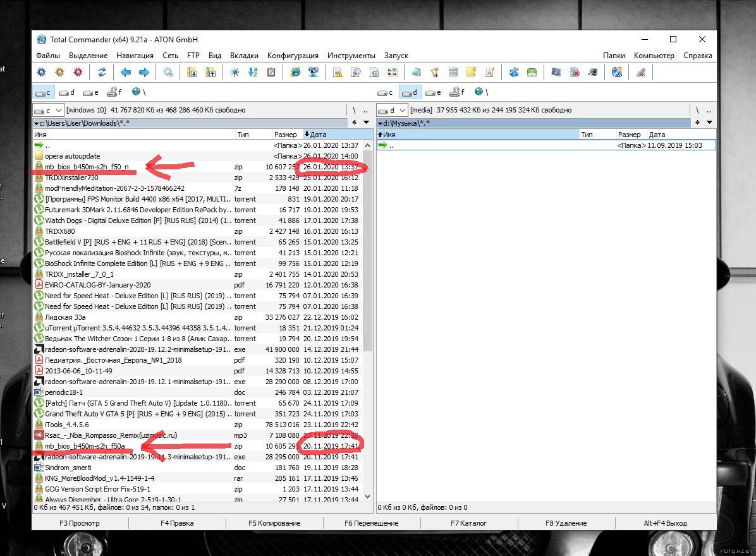Click the document with warning sign icon

point(338,72)
